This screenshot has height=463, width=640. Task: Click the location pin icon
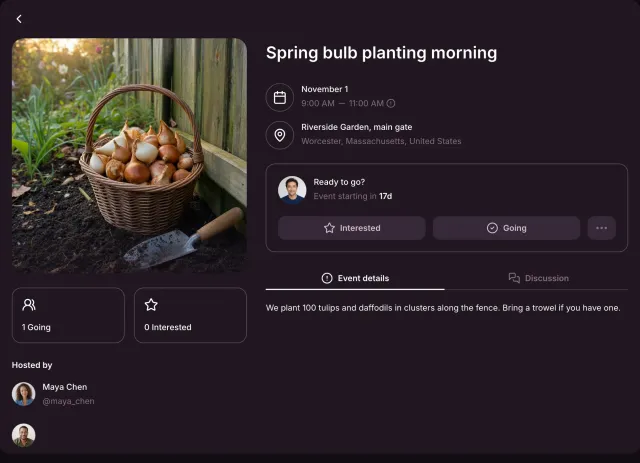pyautogui.click(x=280, y=135)
